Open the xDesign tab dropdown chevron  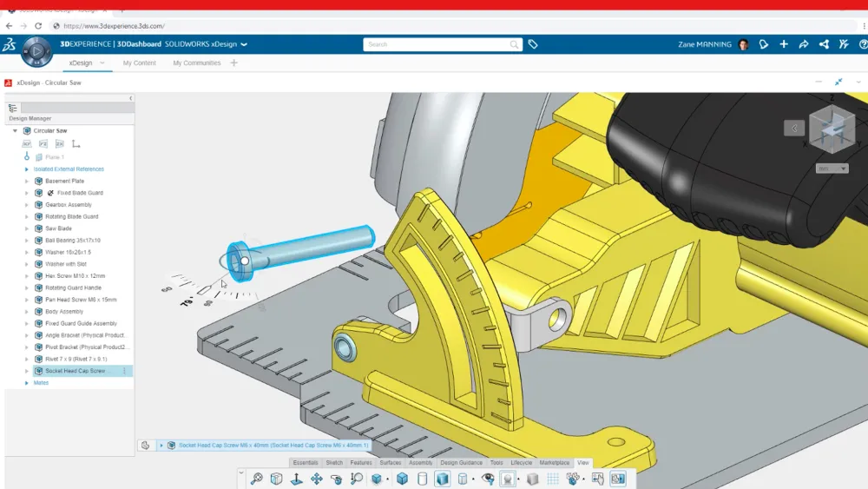pos(102,63)
